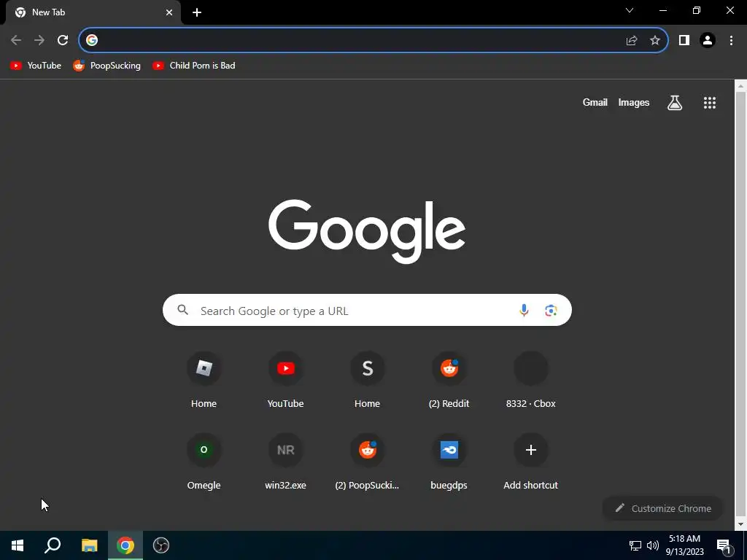The height and width of the screenshot is (560, 747).
Task: Click the Google icon in the address bar
Action: [92, 40]
